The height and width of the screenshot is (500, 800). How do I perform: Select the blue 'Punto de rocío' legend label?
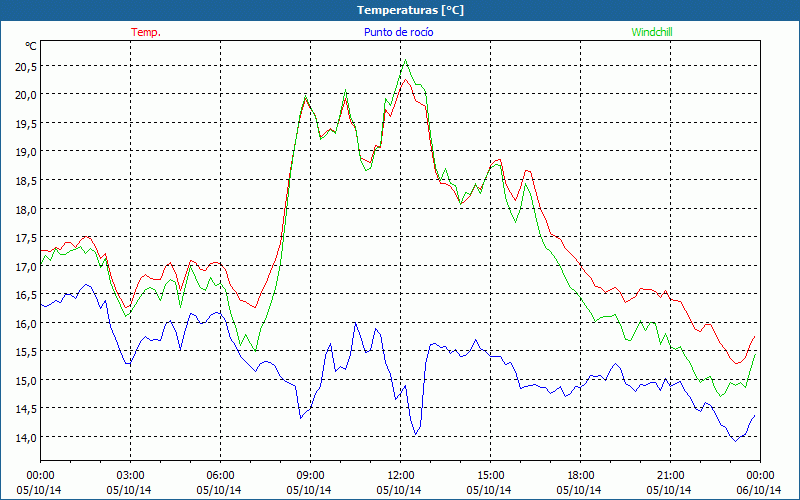click(398, 32)
